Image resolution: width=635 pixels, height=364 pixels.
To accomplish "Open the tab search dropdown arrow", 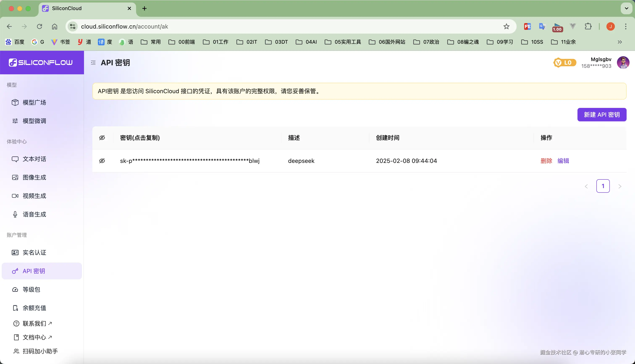I will pyautogui.click(x=626, y=8).
